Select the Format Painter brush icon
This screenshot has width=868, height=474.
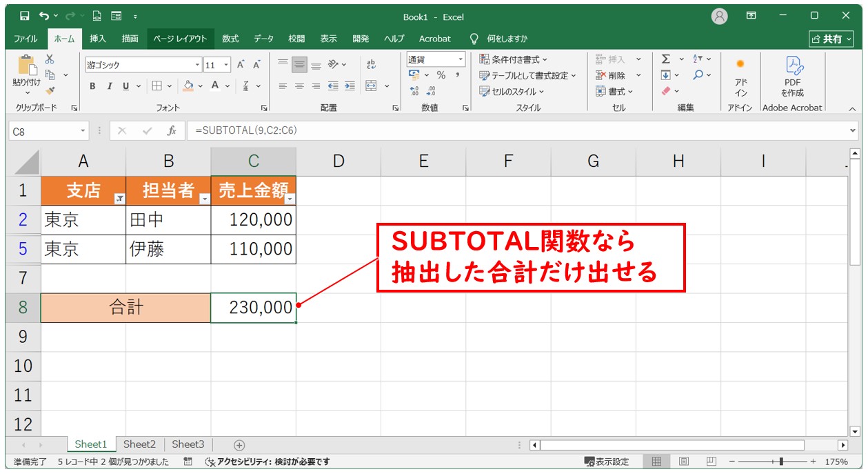coord(50,90)
